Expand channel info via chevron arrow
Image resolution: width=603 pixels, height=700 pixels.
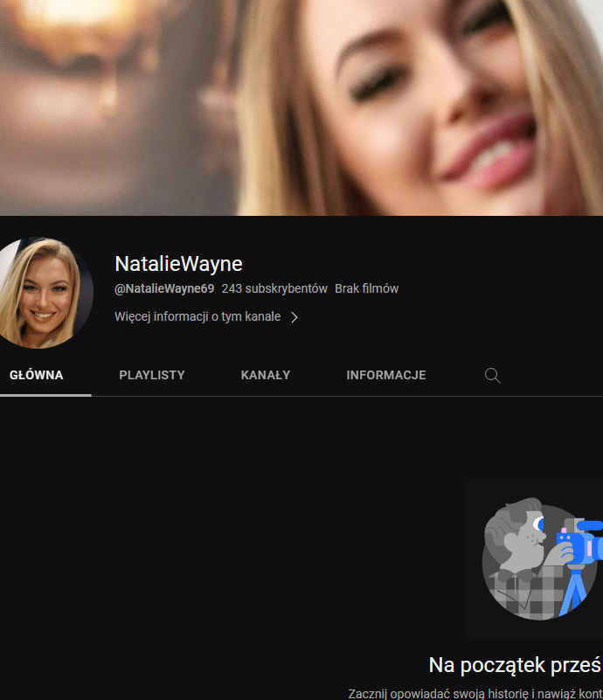pyautogui.click(x=295, y=317)
